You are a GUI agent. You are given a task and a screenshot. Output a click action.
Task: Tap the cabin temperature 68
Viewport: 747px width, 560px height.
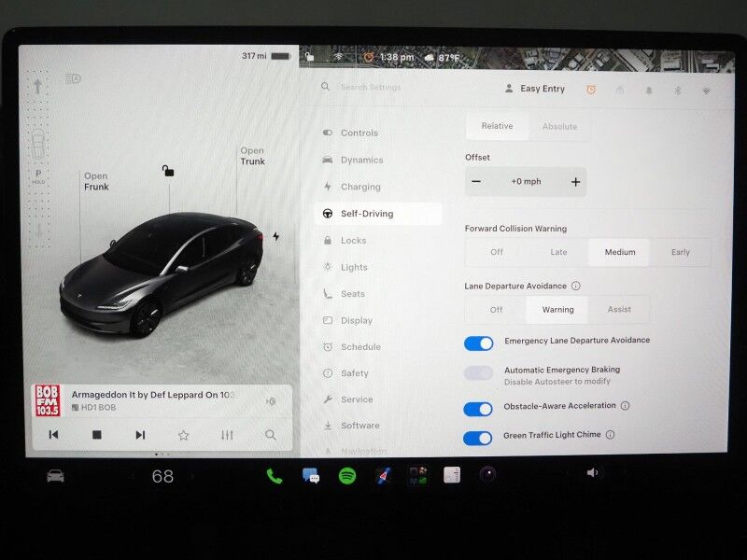(x=162, y=476)
